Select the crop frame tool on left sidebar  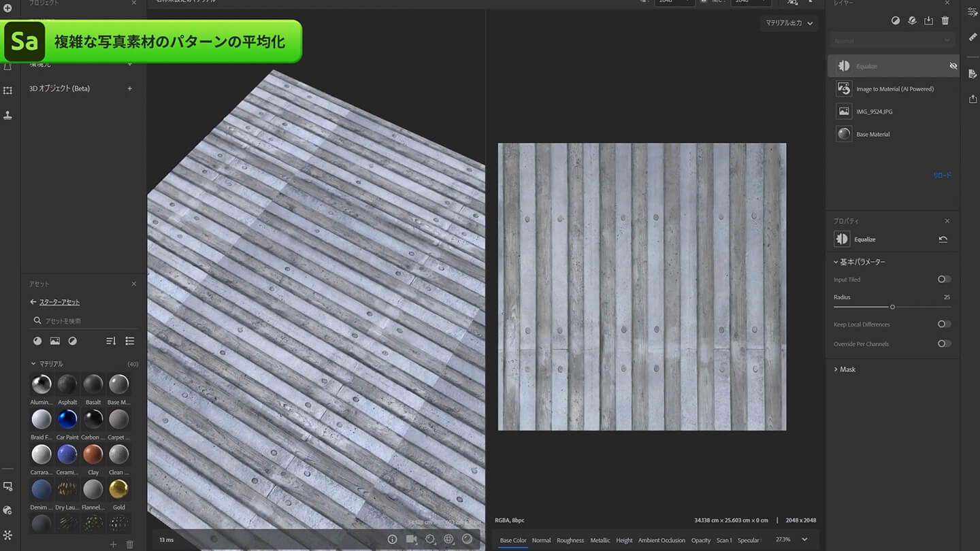8,90
